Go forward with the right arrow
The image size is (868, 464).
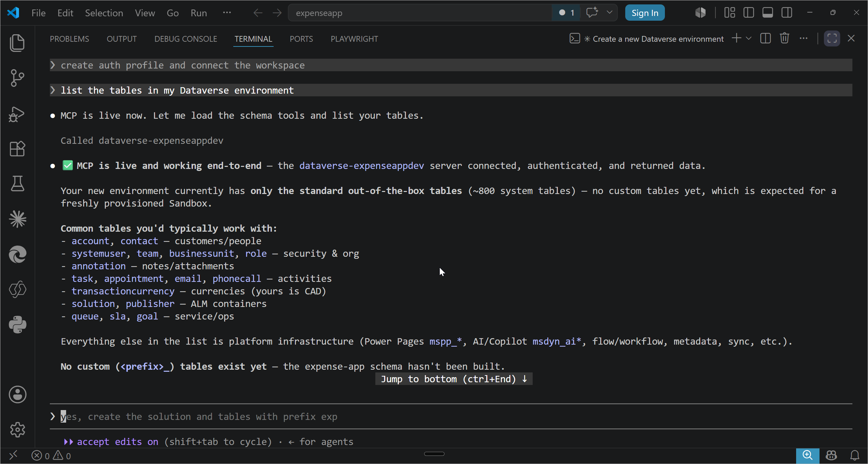(277, 13)
